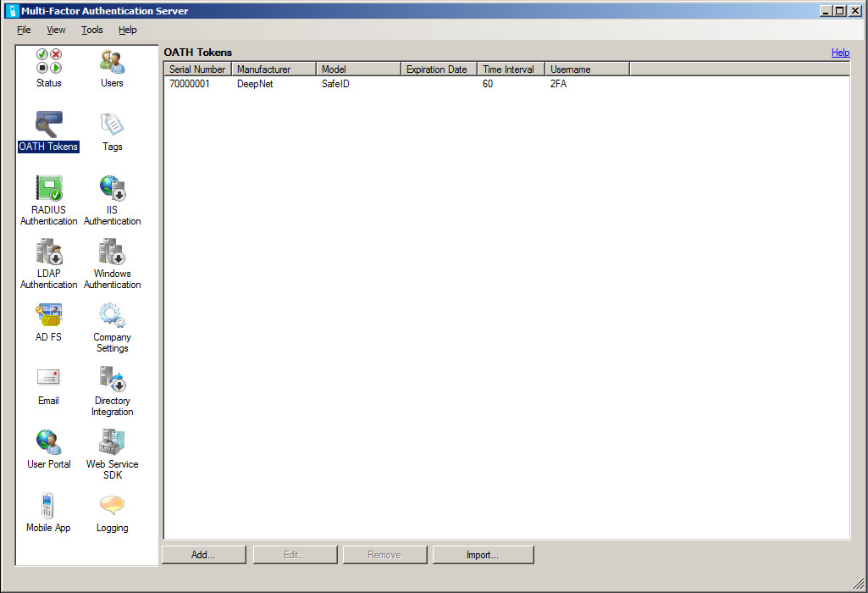Open the Mobile App phone icon
This screenshot has height=593, width=868.
[48, 506]
